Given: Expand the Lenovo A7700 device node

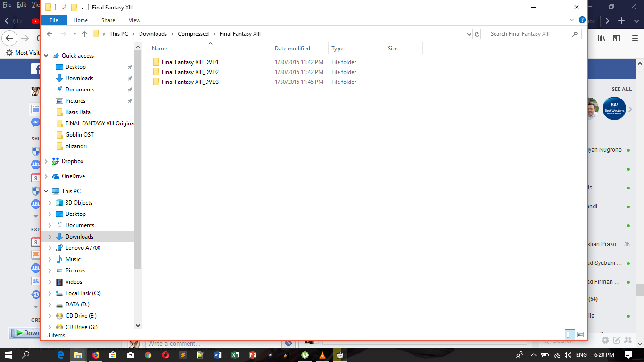Looking at the screenshot, I should coord(50,248).
